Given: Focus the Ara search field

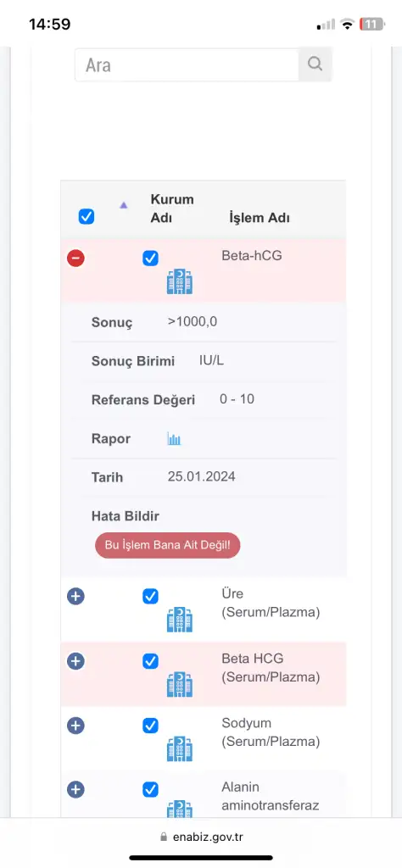Looking at the screenshot, I should pos(187,64).
